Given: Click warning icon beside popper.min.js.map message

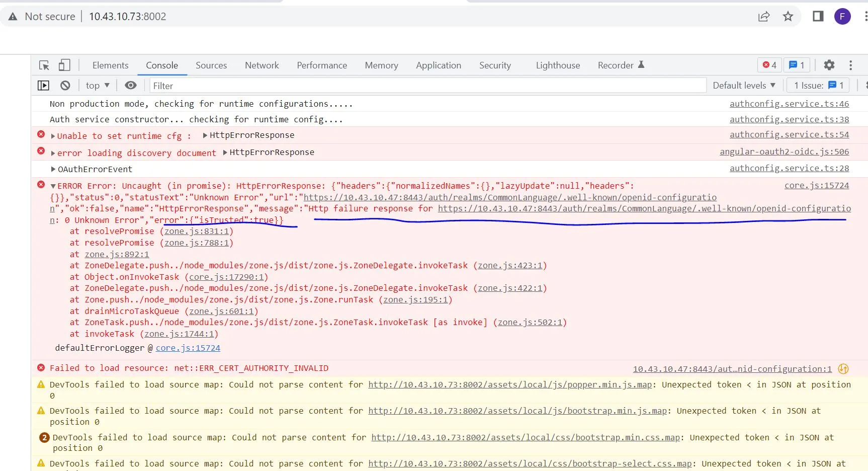Looking at the screenshot, I should click(41, 384).
